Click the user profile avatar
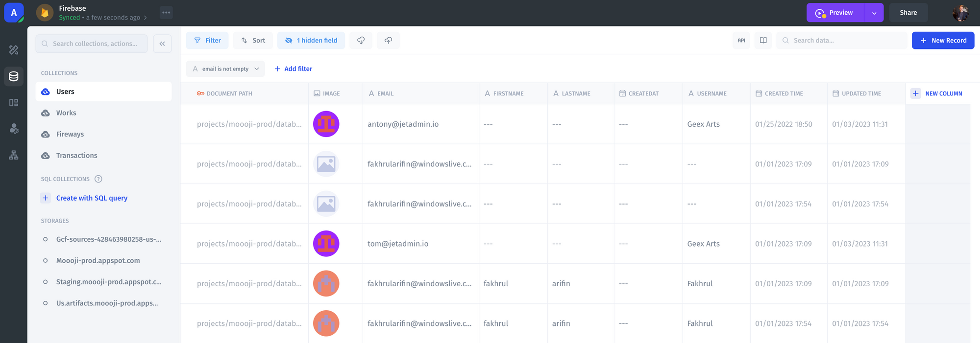This screenshot has width=980, height=343. (x=960, y=13)
